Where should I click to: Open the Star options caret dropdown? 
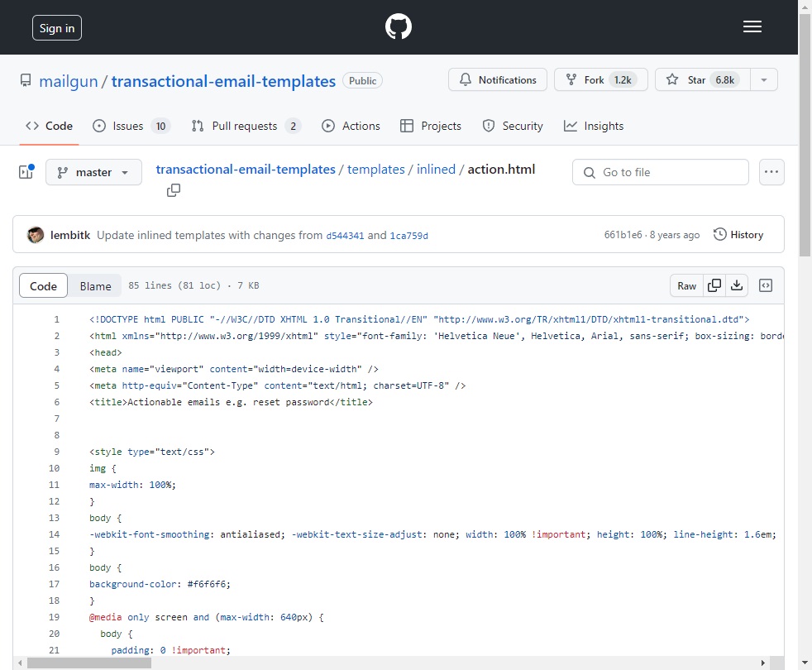pos(762,79)
